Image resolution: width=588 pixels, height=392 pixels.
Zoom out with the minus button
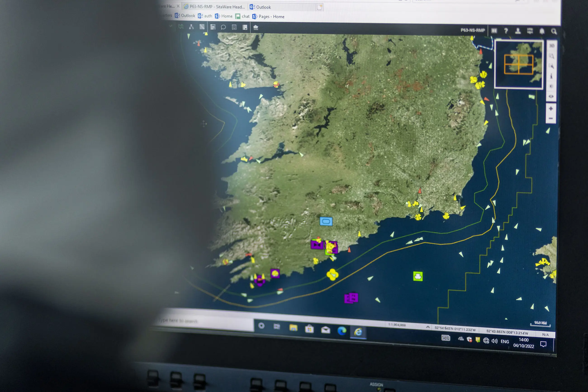[x=550, y=119]
